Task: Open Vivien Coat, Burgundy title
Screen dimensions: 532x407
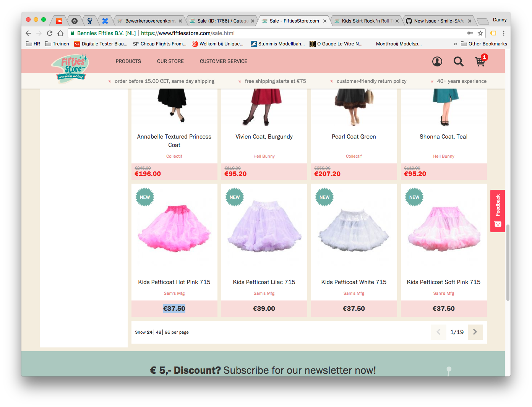Action: [x=264, y=137]
